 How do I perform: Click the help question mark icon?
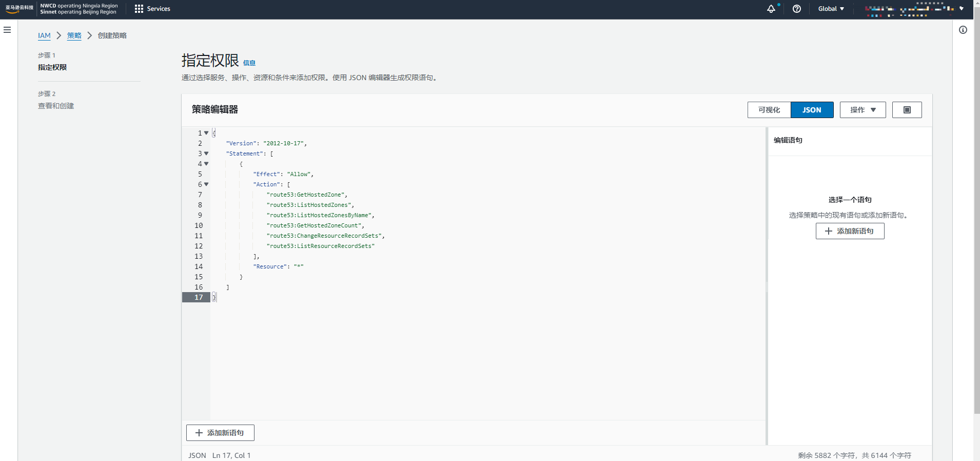click(x=796, y=9)
